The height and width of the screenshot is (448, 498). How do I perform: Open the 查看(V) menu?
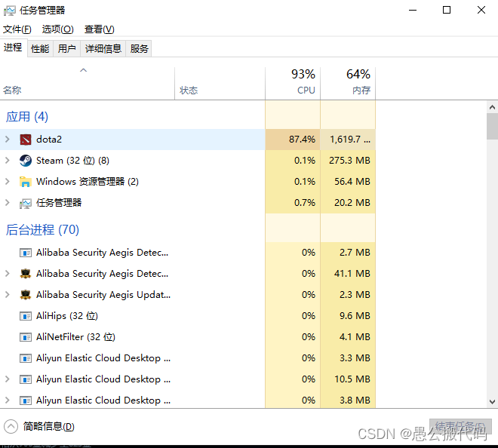pyautogui.click(x=99, y=29)
